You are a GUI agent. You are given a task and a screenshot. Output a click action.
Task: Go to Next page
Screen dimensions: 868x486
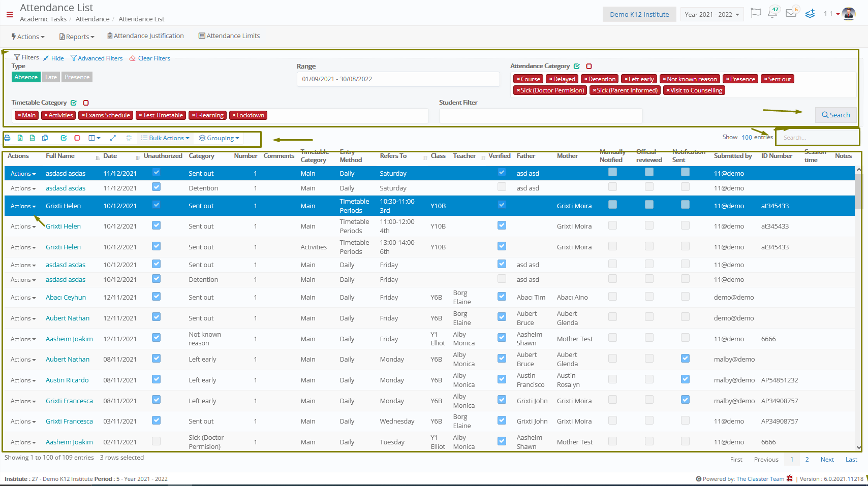coord(827,460)
